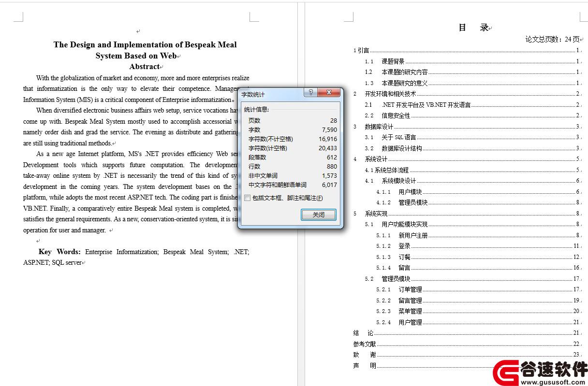588x386 pixels.
Task: Go to 4.1.2 管理员模块 in contents
Action: [x=478, y=202]
